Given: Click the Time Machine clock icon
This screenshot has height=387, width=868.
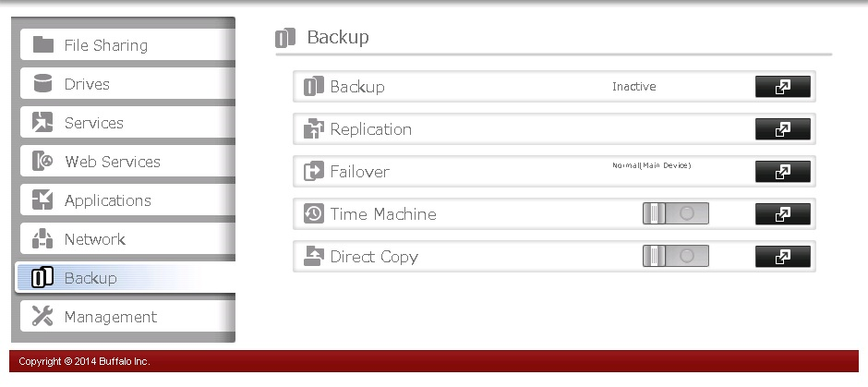Looking at the screenshot, I should (x=314, y=214).
